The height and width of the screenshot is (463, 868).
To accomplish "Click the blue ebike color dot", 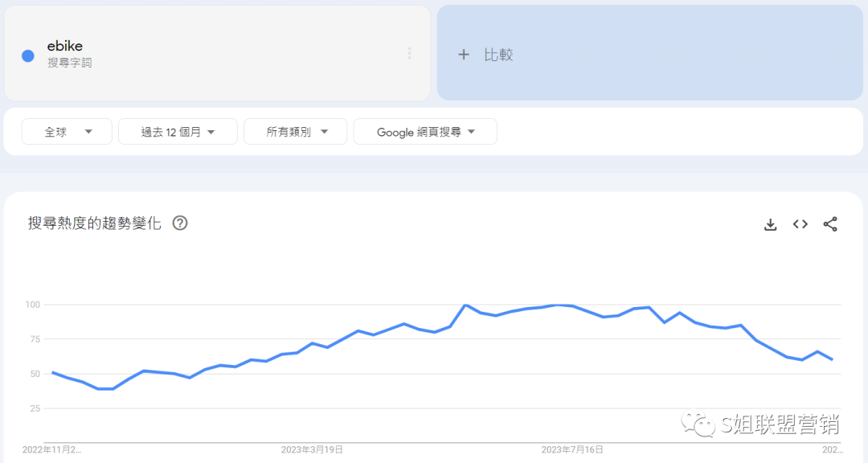I will click(28, 55).
